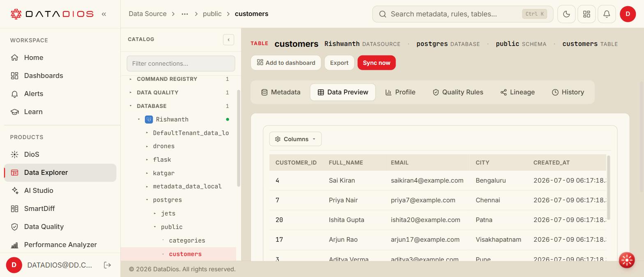Open Data Quality product
Image resolution: width=644 pixels, height=277 pixels.
click(60, 227)
